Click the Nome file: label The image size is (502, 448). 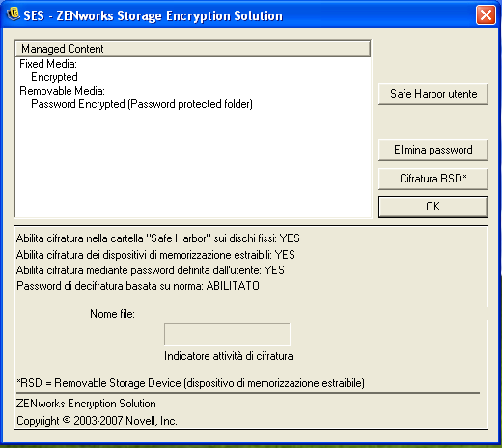pos(112,314)
